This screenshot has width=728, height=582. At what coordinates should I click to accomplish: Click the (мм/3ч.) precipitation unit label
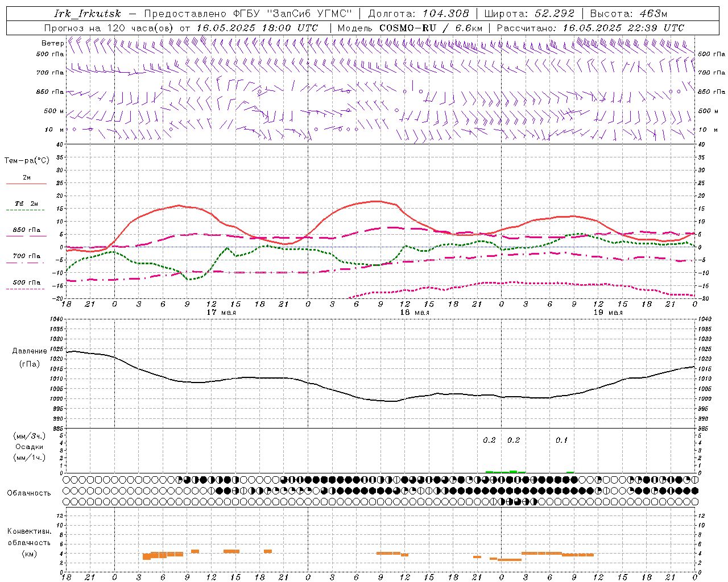(x=30, y=436)
